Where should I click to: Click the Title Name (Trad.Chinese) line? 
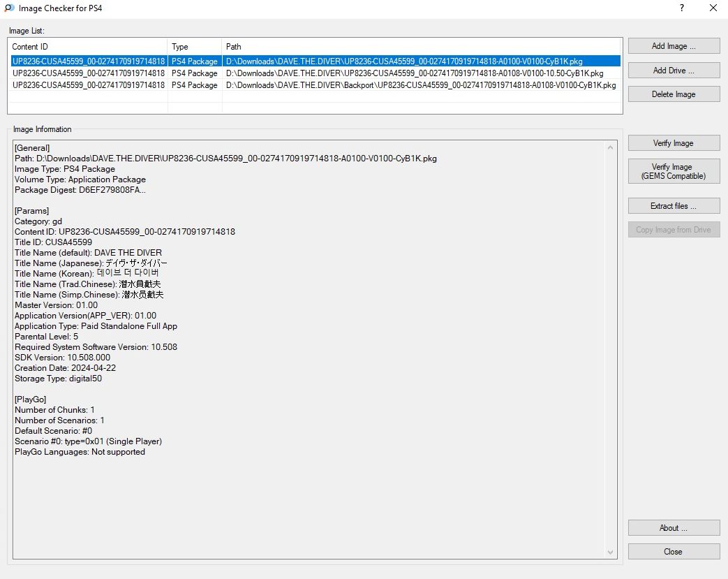tap(87, 284)
